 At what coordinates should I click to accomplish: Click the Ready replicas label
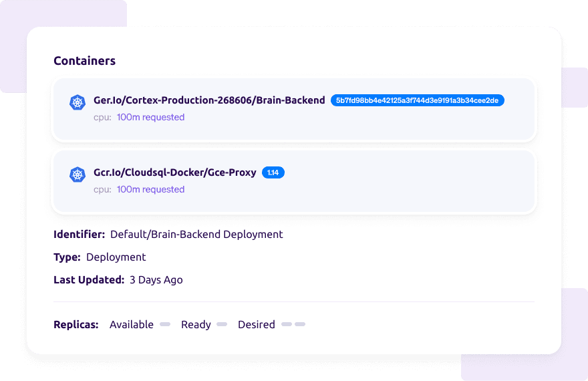[x=196, y=325]
